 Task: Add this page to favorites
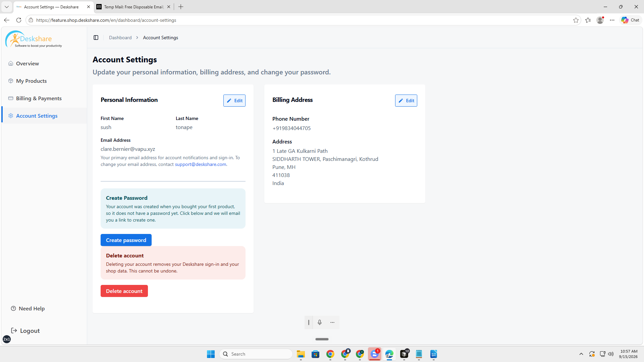coord(576,20)
